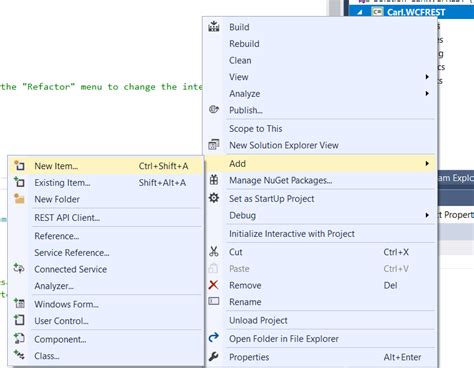Click the Class icon
Viewport: 474px width, 368px height.
[19, 355]
